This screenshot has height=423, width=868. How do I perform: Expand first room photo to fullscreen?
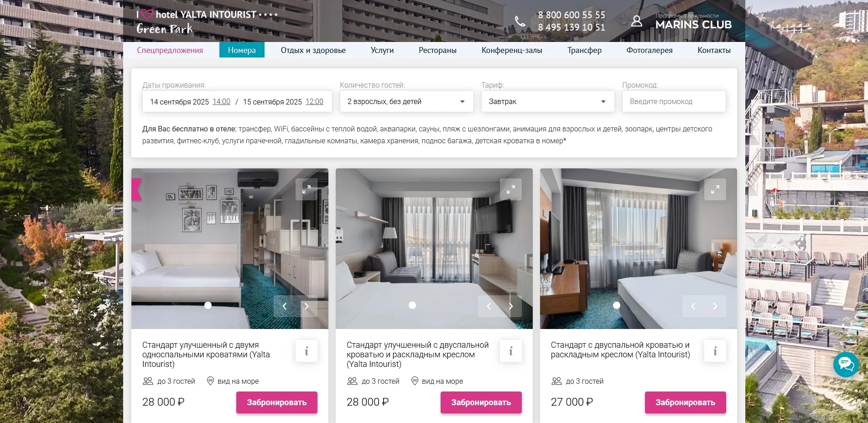[307, 189]
